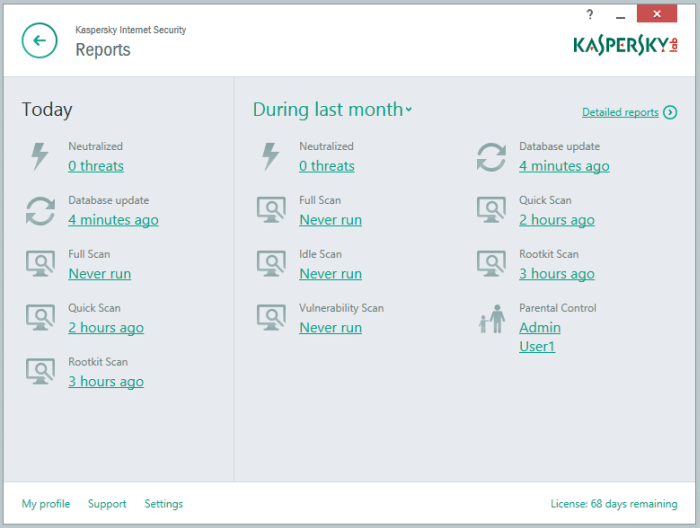Open last month's Quick Scan 2 hours ago
700x528 pixels.
pyautogui.click(x=557, y=220)
